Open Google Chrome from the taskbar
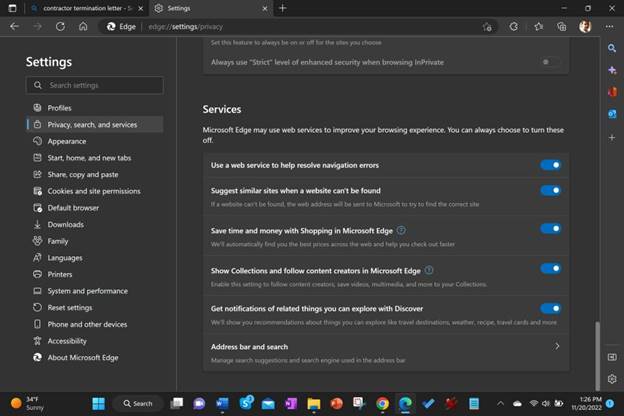Screen dimensions: 624x416 382,404
